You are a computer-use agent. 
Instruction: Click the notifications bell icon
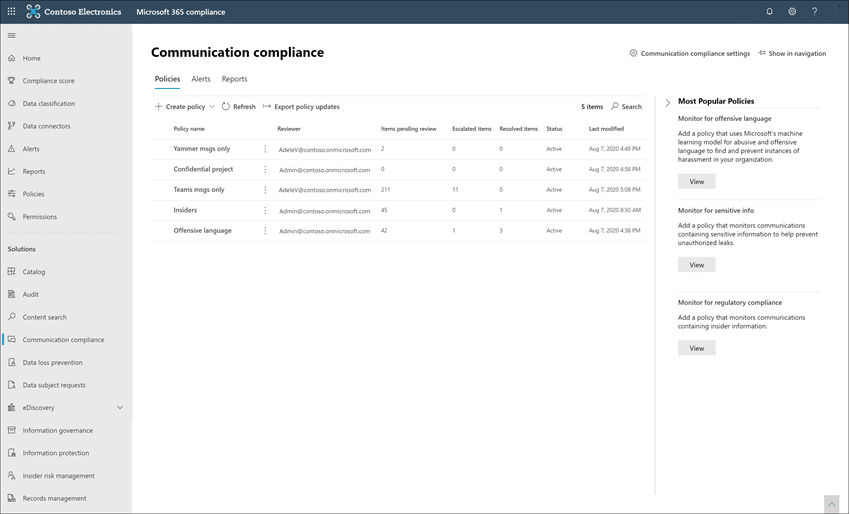tap(769, 11)
